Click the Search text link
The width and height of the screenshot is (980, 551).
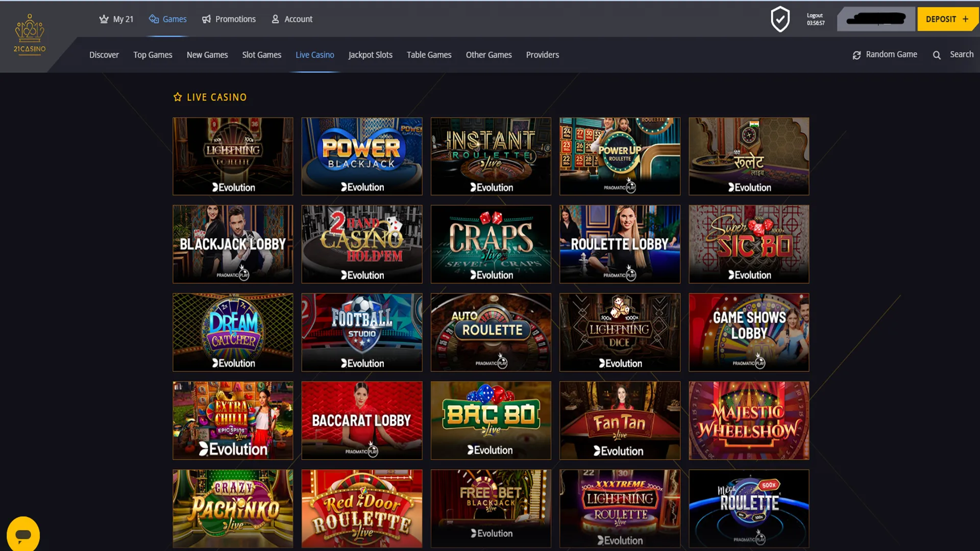click(962, 54)
